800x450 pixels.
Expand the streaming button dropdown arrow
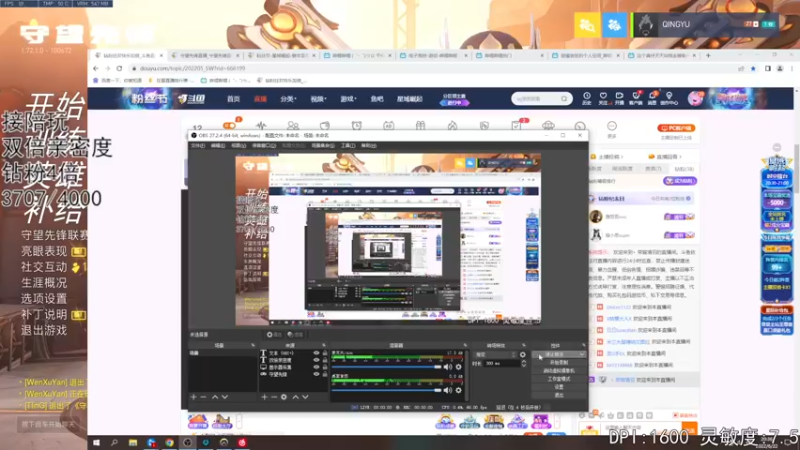581,355
